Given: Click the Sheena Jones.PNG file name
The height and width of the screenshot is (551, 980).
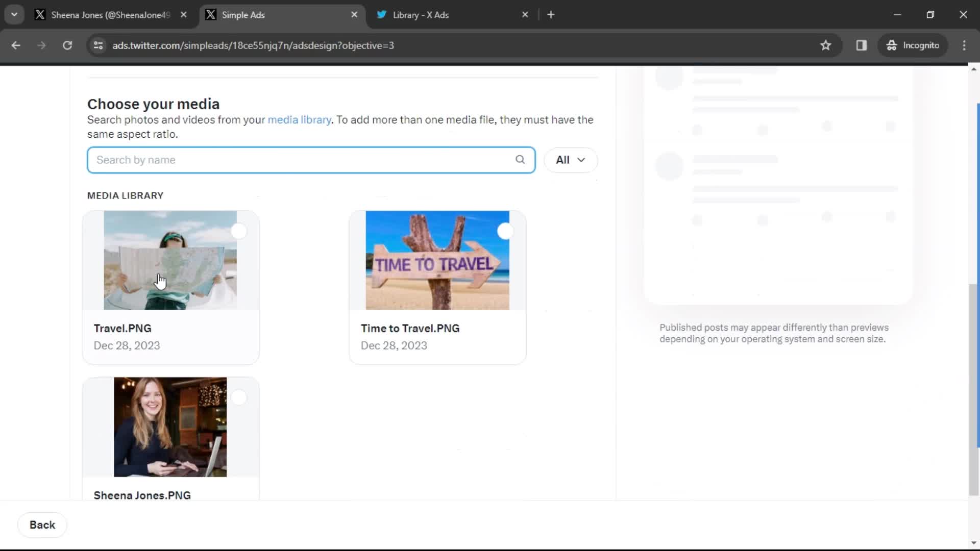Looking at the screenshot, I should [x=142, y=495].
